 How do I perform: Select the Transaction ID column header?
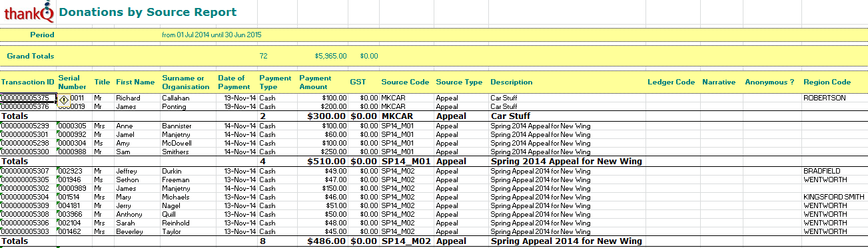[x=28, y=82]
